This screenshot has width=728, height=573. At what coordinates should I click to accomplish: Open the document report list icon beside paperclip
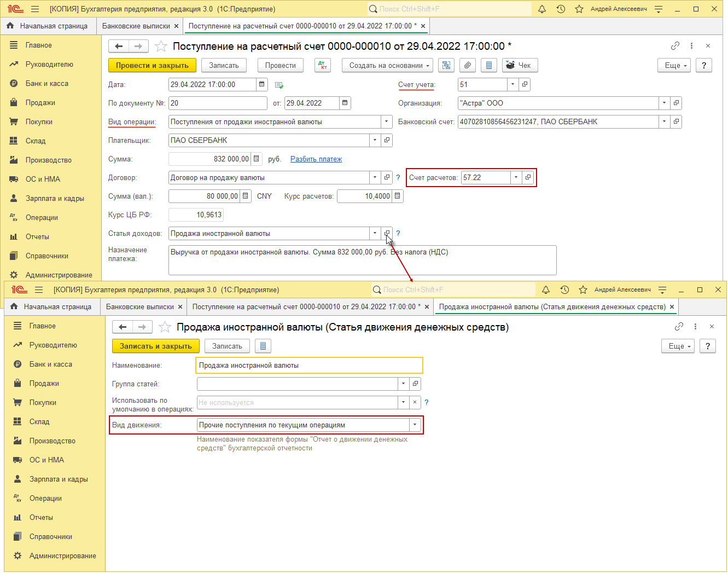point(489,65)
